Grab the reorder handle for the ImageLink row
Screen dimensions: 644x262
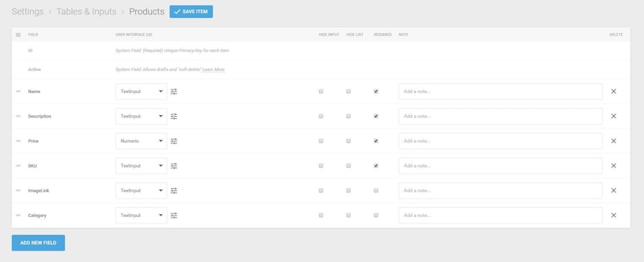(x=18, y=190)
